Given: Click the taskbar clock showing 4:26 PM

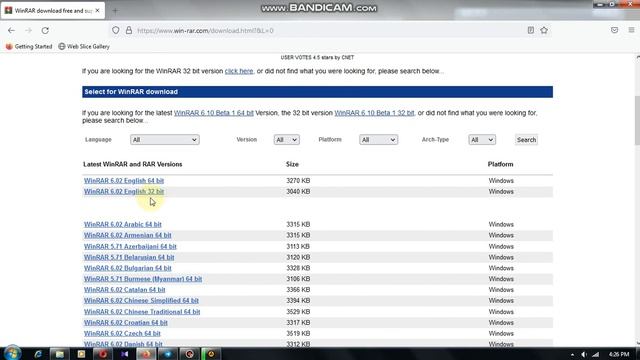Looking at the screenshot, I should coord(619,354).
